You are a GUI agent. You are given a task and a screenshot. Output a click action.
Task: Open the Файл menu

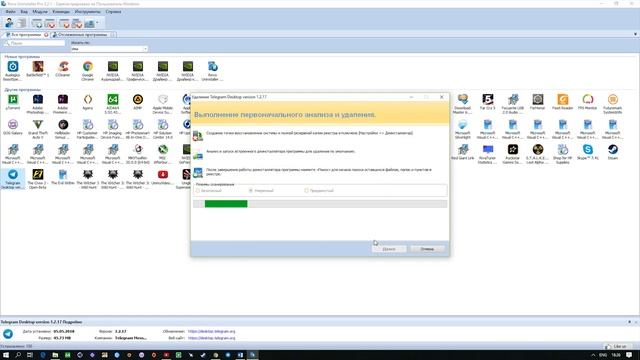click(11, 12)
